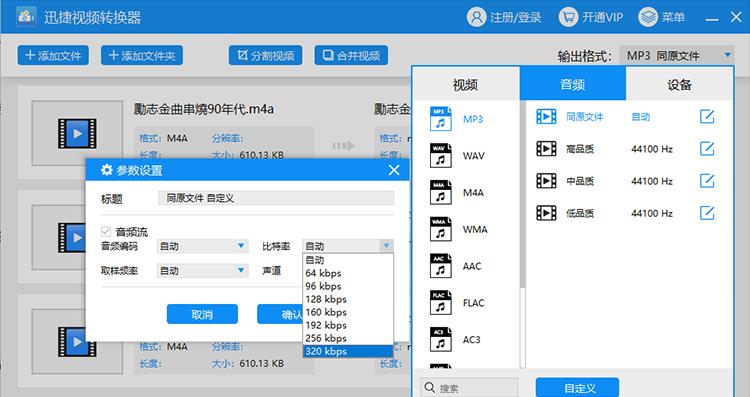750x397 pixels.
Task: Edit the 同原文件 preset with pencil icon
Action: click(707, 116)
